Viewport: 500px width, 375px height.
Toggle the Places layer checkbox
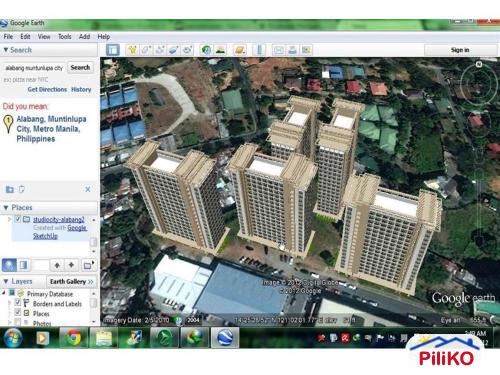[x=18, y=312]
